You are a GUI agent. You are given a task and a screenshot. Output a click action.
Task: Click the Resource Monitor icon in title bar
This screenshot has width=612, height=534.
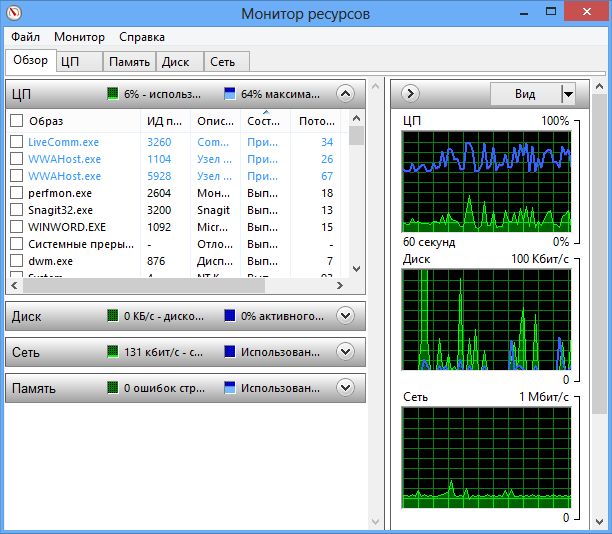[14, 13]
